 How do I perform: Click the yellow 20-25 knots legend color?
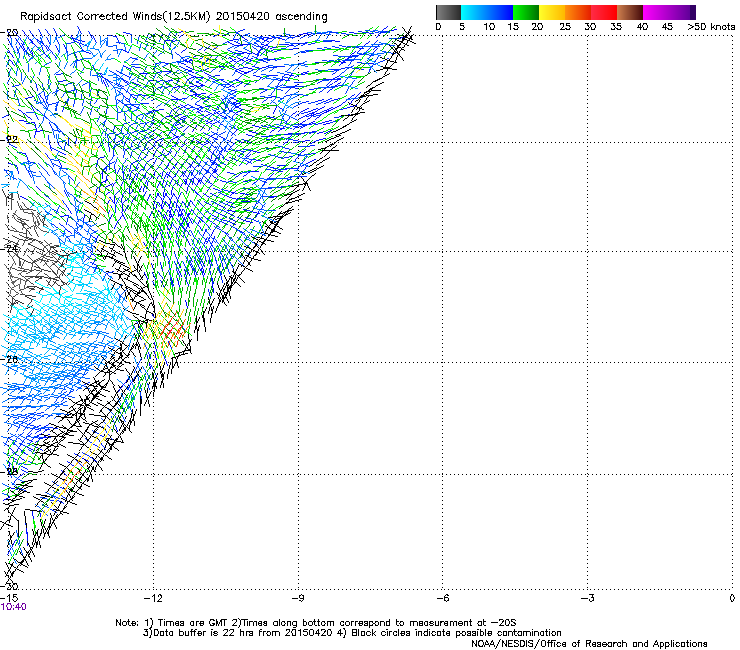click(552, 12)
